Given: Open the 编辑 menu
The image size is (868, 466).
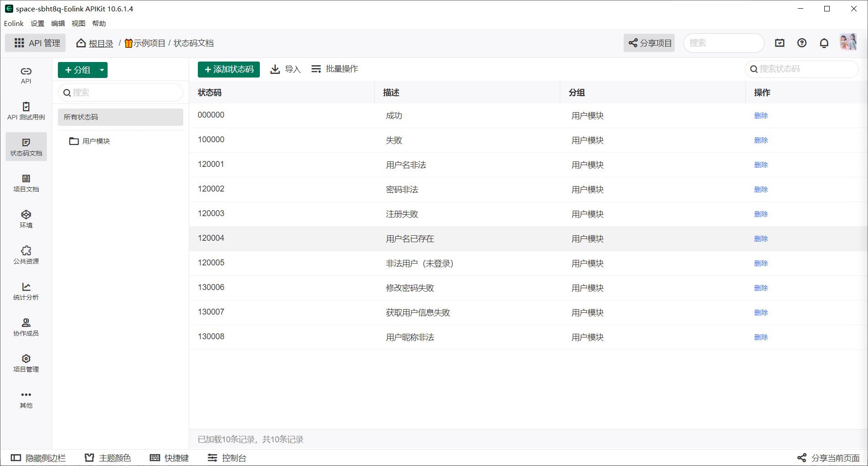Looking at the screenshot, I should click(58, 23).
